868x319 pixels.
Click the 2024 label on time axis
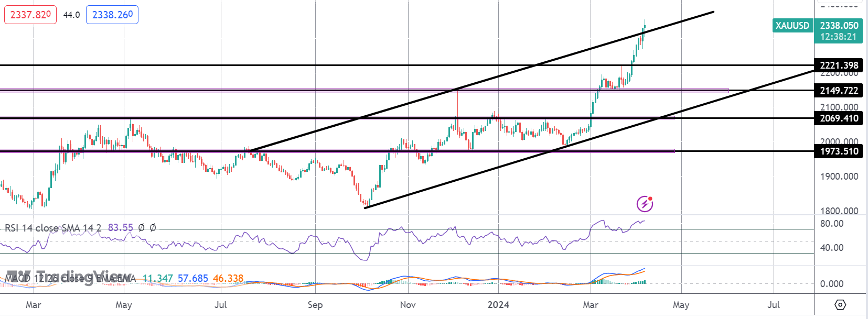click(498, 305)
